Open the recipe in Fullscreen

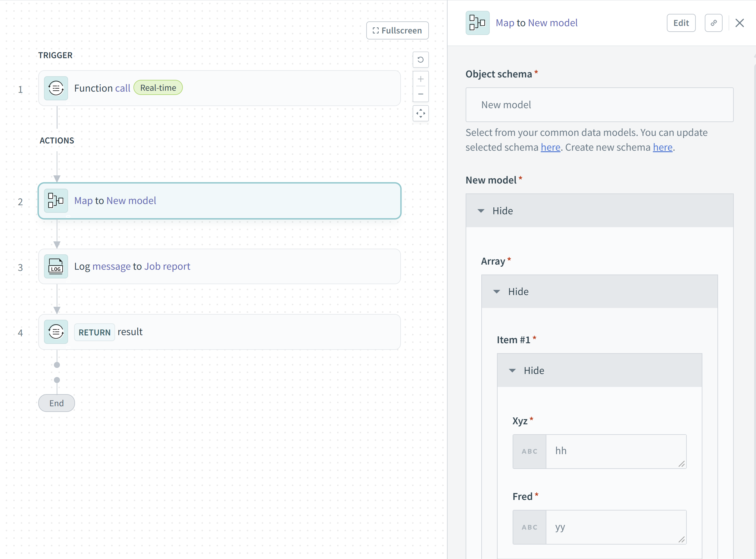(x=397, y=30)
